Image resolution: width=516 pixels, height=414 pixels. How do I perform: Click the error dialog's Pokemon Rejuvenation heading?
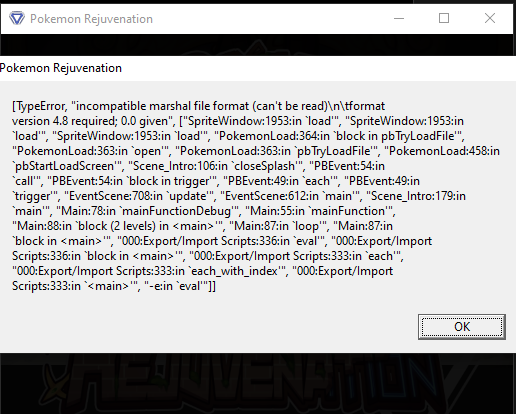[61, 68]
